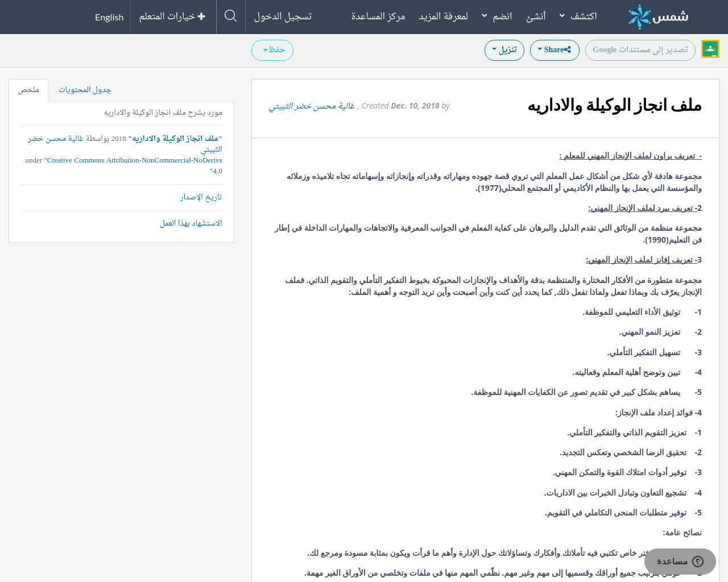Image resolution: width=728 pixels, height=582 pixels.
Task: Open sidebar resource title link
Action: pyautogui.click(x=175, y=139)
